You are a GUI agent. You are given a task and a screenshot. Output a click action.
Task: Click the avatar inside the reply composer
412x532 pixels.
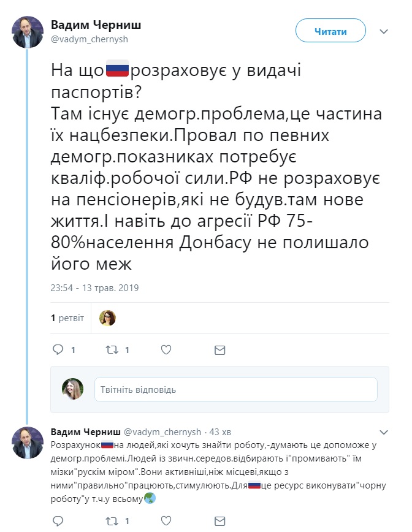[x=72, y=390]
